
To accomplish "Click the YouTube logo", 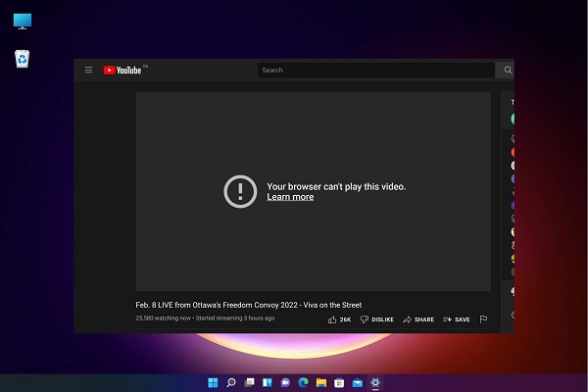I will 122,71.
